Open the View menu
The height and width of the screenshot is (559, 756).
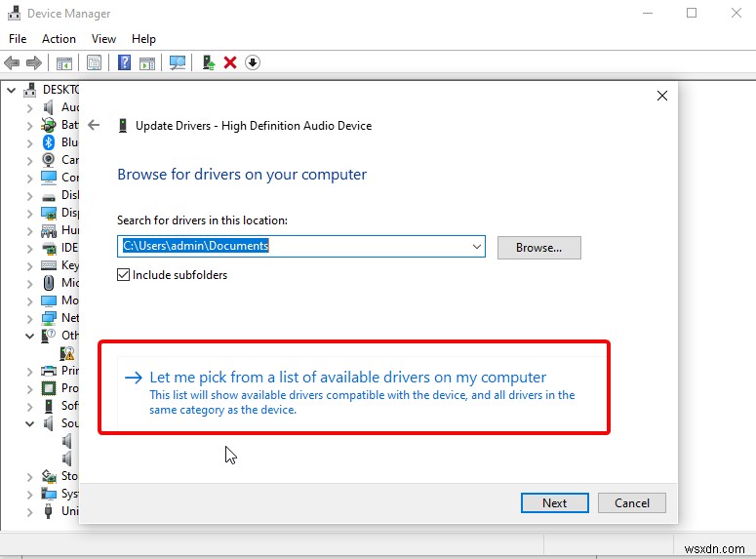pos(103,39)
